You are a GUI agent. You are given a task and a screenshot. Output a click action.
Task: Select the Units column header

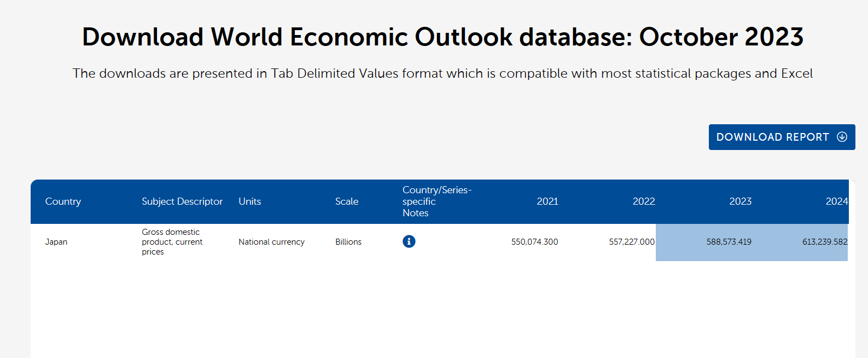249,201
